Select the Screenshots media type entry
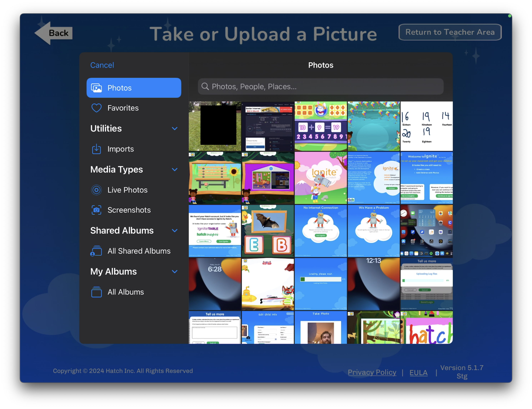Screen dimensions: 532x409 (129, 210)
